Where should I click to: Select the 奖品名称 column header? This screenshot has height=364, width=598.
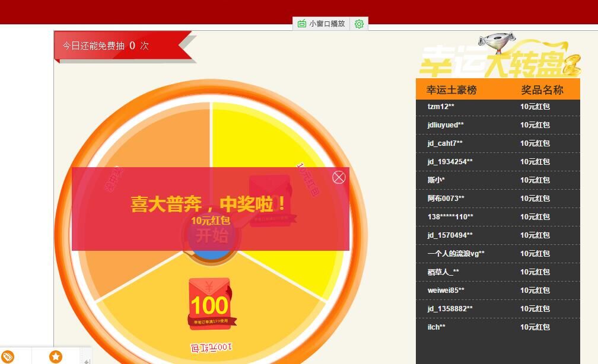tap(542, 90)
